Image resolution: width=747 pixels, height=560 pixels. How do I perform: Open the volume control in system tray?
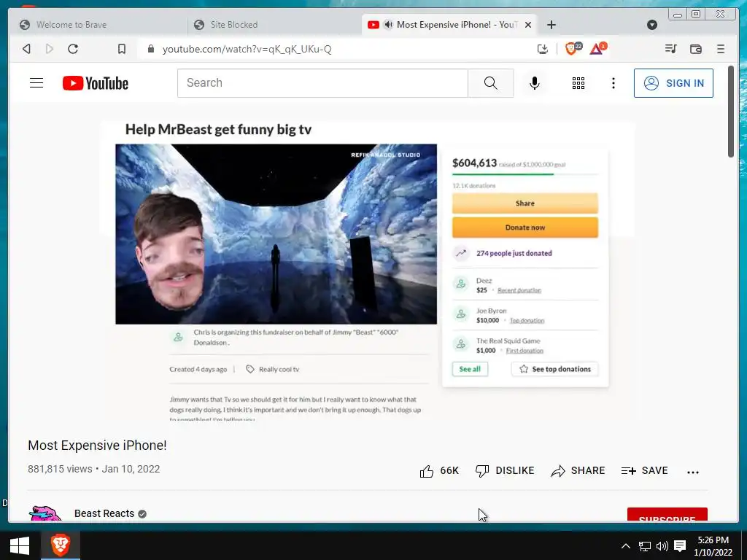(x=662, y=546)
